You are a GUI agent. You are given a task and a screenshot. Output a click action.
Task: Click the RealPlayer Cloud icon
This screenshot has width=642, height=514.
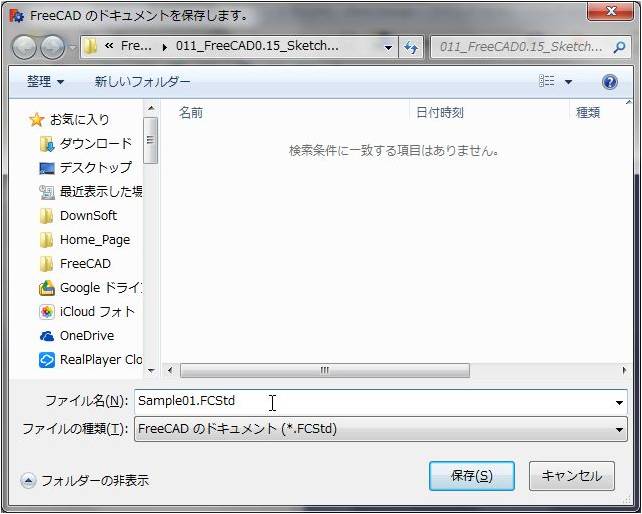pyautogui.click(x=47, y=360)
